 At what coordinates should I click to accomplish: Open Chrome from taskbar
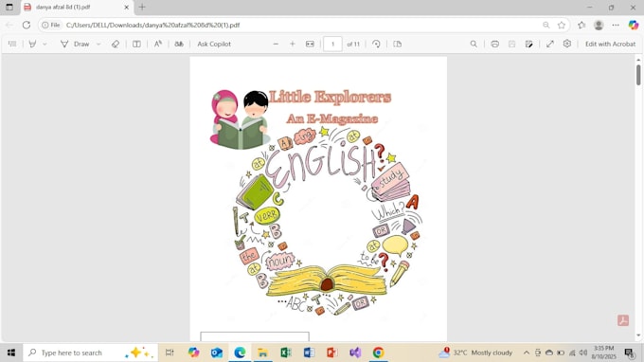[x=378, y=353]
